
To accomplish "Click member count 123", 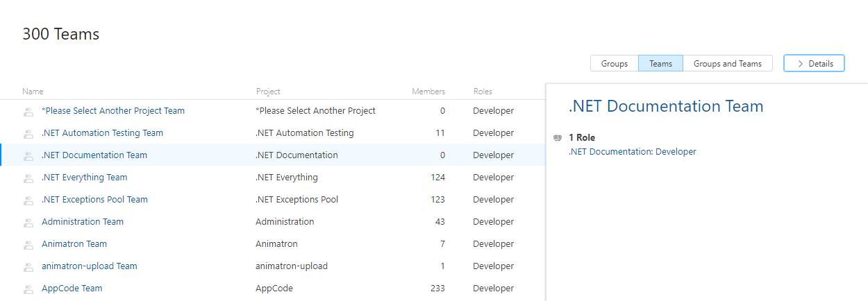I will tap(437, 200).
